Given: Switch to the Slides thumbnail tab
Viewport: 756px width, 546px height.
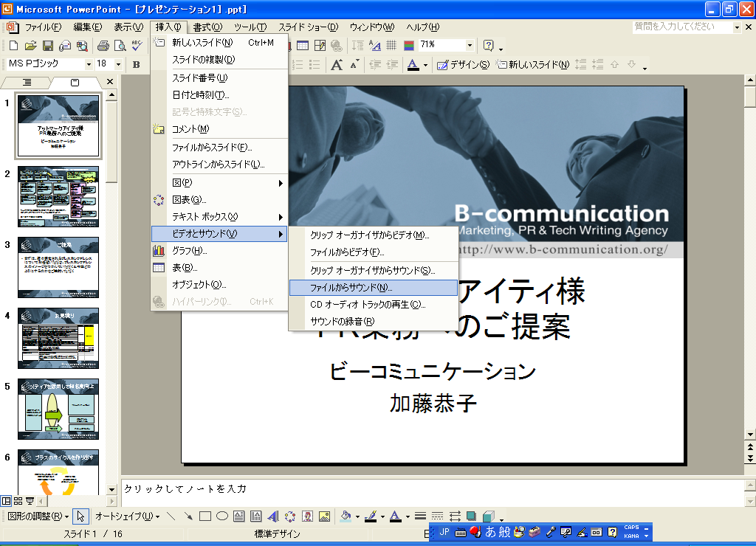Looking at the screenshot, I should click(x=75, y=82).
